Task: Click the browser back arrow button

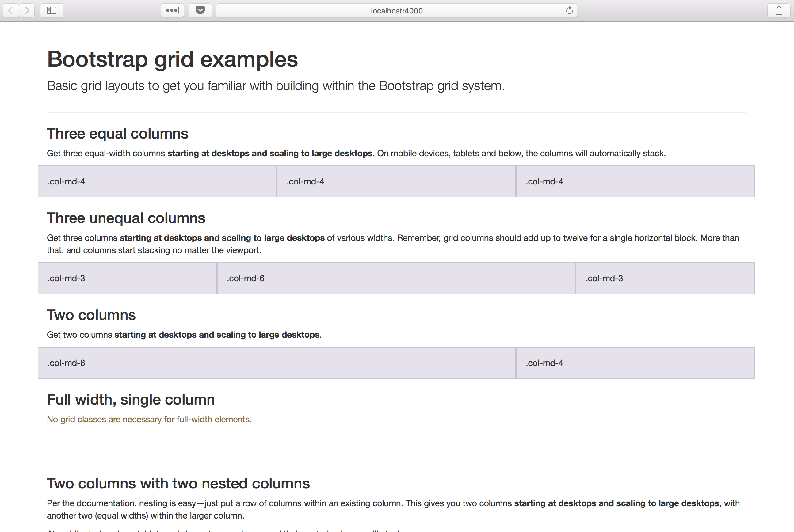Action: point(10,10)
